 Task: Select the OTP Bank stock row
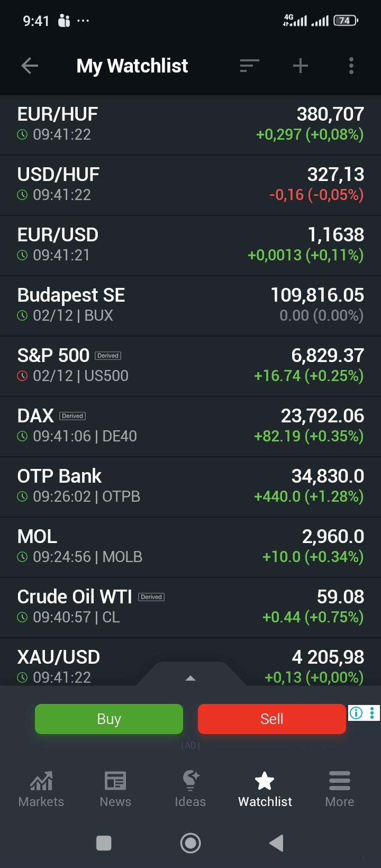190,487
